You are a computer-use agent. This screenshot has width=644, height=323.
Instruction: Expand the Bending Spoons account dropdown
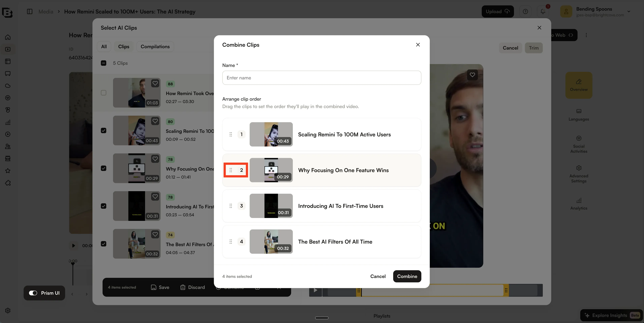(x=629, y=11)
